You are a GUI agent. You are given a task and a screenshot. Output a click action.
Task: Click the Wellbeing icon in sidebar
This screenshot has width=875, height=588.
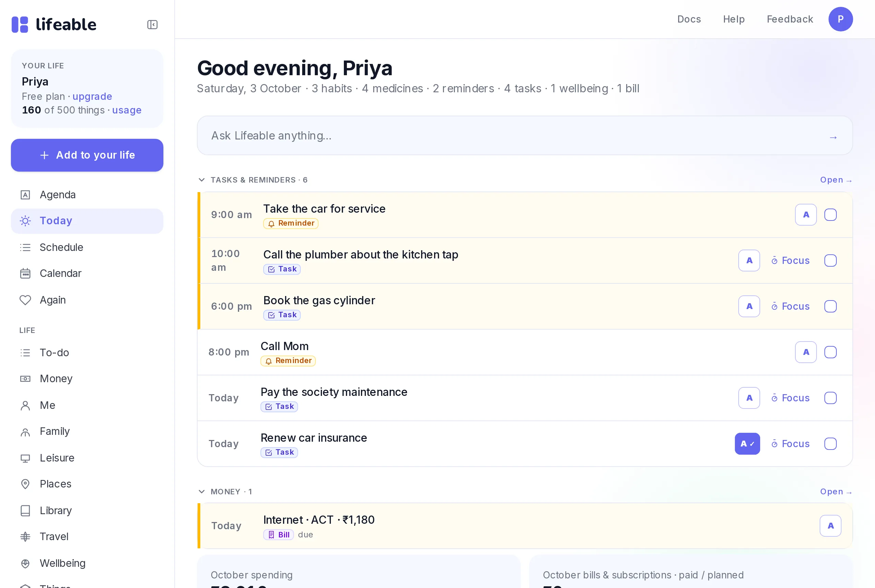point(25,563)
